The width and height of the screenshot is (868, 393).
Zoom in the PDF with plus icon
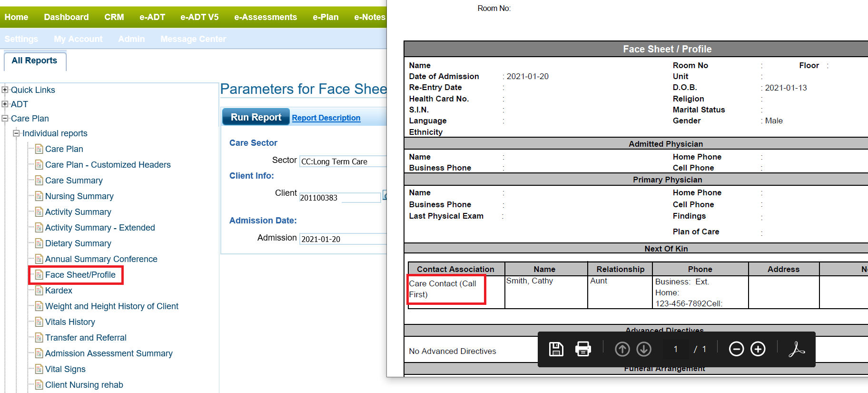click(758, 349)
